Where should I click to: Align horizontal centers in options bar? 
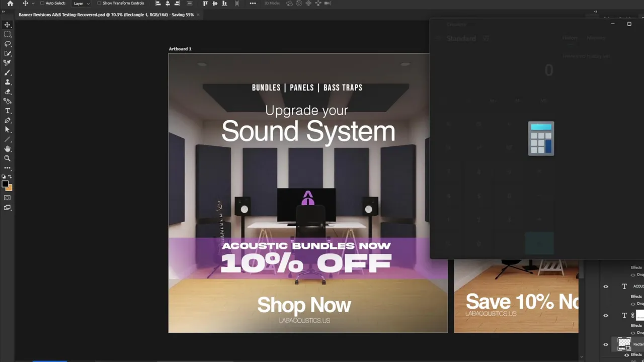tap(168, 3)
